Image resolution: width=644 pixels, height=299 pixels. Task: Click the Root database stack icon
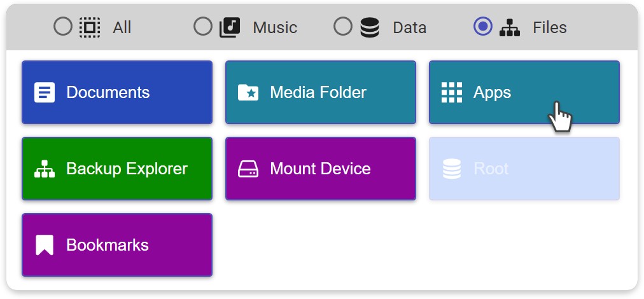[452, 169]
